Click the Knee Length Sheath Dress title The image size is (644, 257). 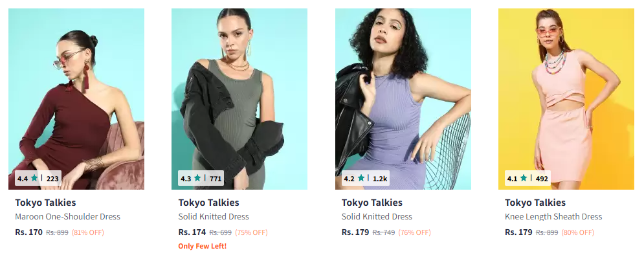(x=553, y=216)
